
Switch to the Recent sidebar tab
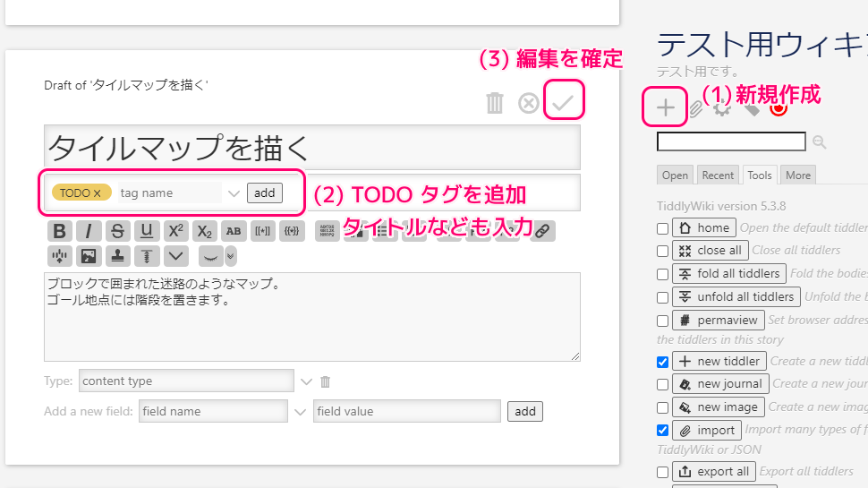[718, 175]
